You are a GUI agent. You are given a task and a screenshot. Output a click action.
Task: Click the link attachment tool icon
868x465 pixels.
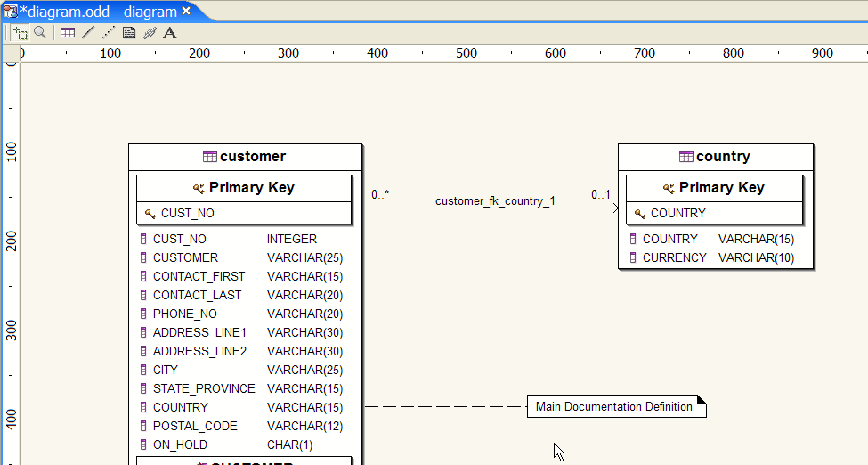click(x=150, y=33)
